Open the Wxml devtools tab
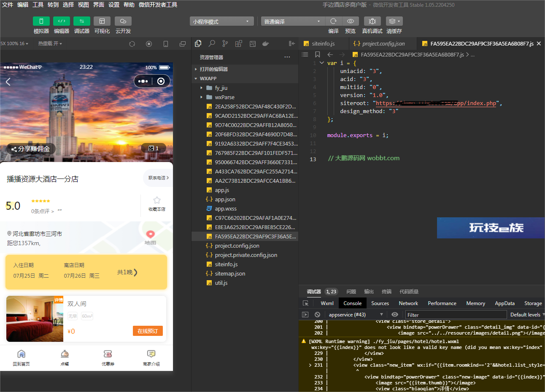545x392 pixels. [327, 303]
